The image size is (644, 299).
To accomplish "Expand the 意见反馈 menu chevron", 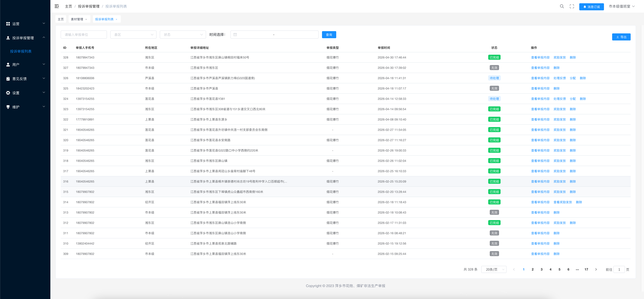I will pyautogui.click(x=44, y=78).
